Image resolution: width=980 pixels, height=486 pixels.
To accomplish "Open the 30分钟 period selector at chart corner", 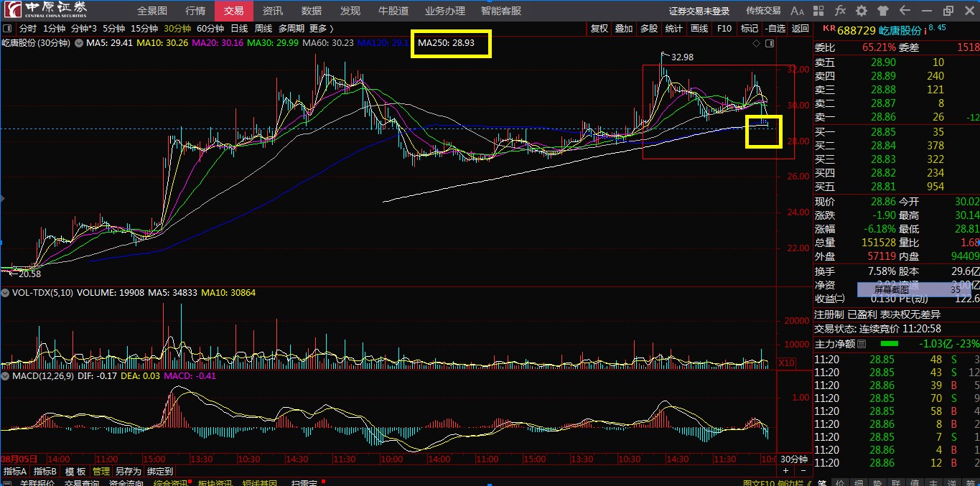I will pyautogui.click(x=794, y=459).
